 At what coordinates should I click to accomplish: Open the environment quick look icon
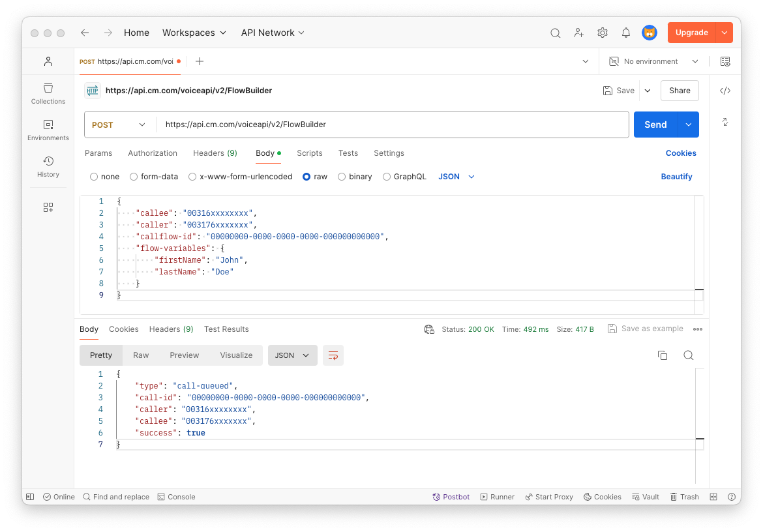pyautogui.click(x=725, y=61)
